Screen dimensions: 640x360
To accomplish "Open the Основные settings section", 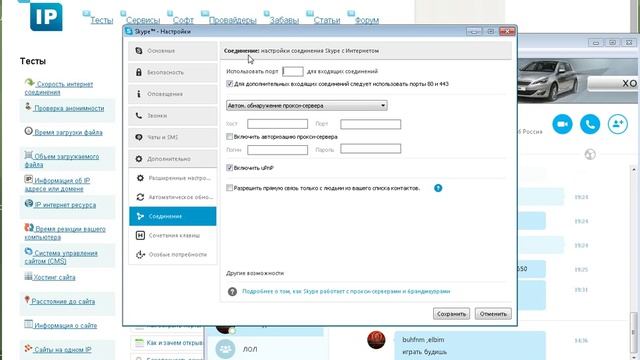I will (x=173, y=51).
